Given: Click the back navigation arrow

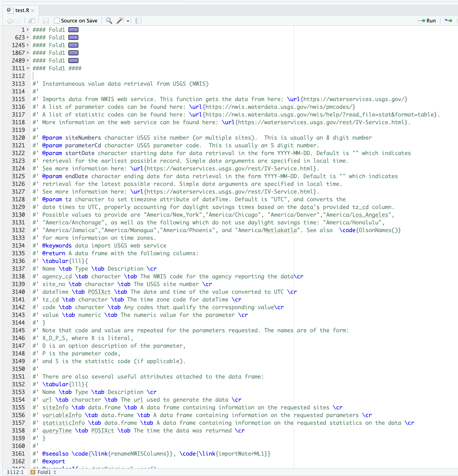Looking at the screenshot, I should pyautogui.click(x=10, y=21).
